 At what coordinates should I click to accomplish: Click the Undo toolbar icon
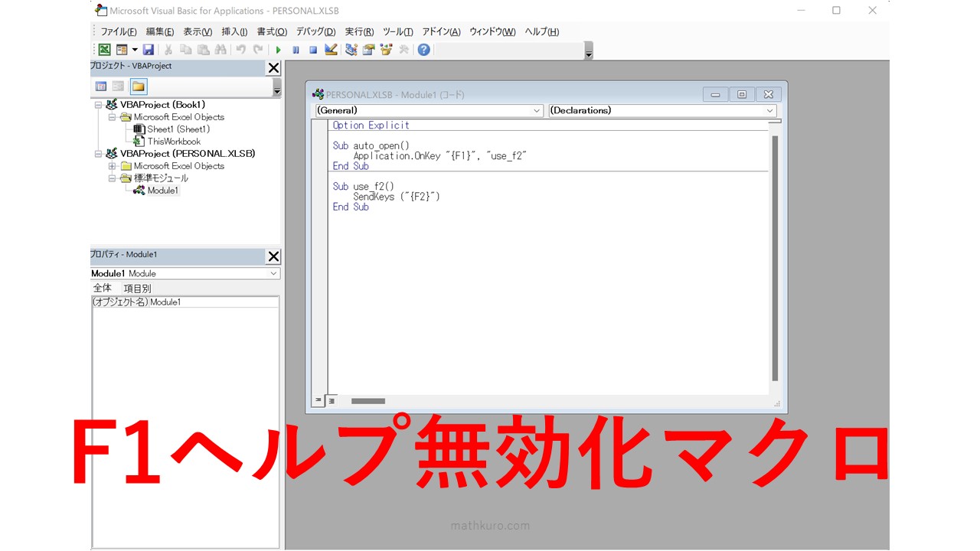click(x=240, y=50)
